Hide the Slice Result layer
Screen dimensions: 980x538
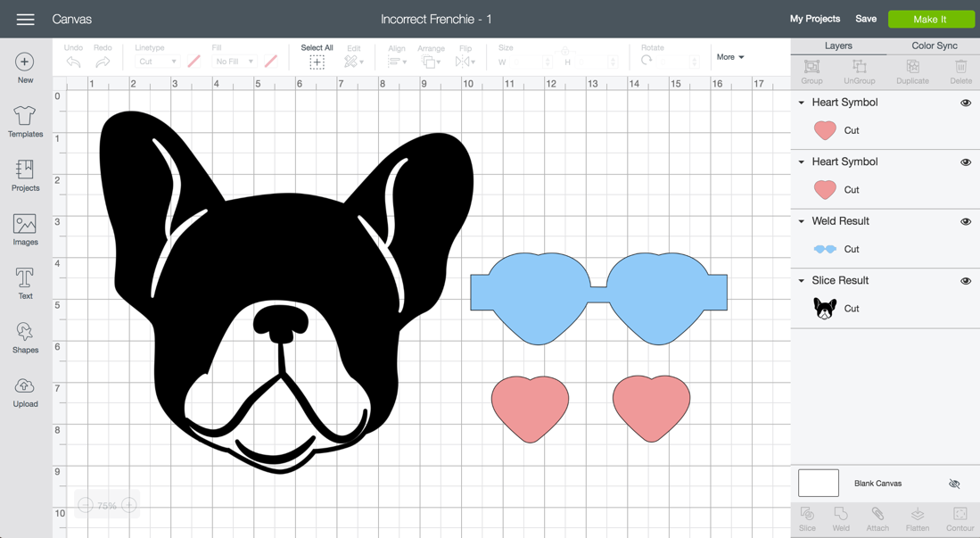(965, 281)
